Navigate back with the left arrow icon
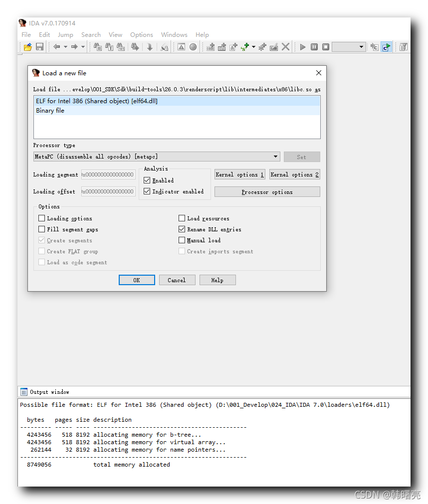Screen dimensions: 428x504 point(56,46)
